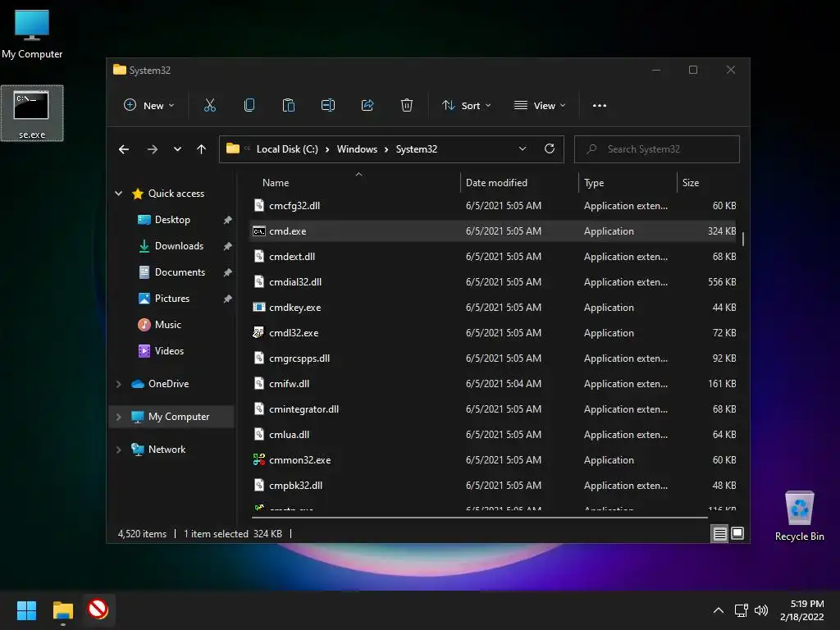Select the Recycle Bin desktop icon
Viewport: 840px width, 630px height.
[799, 516]
